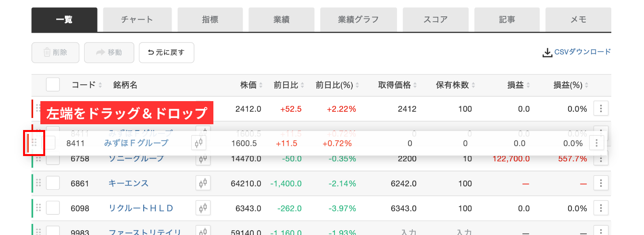The image size is (644, 235).
Task: Switch to the メモ tab
Action: pyautogui.click(x=579, y=20)
